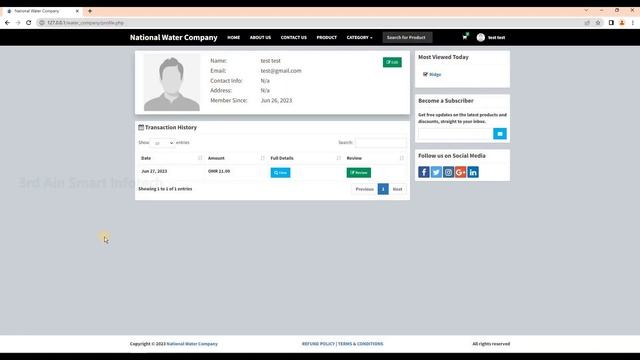Focus the subscriber email input
The width and height of the screenshot is (640, 360).
(456, 133)
